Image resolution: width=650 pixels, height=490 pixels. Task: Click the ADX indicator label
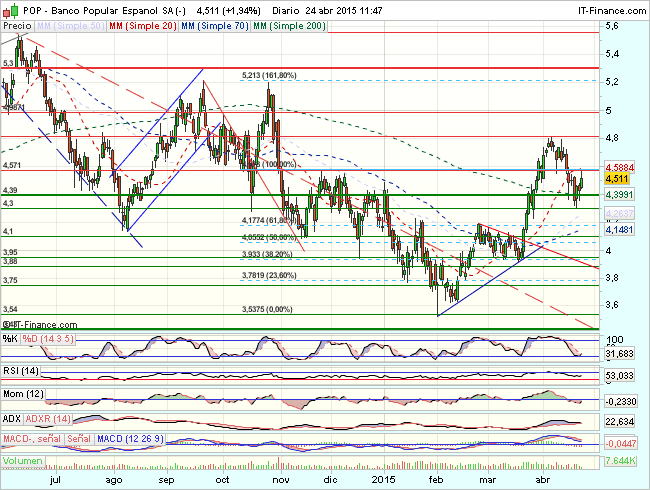(12, 419)
